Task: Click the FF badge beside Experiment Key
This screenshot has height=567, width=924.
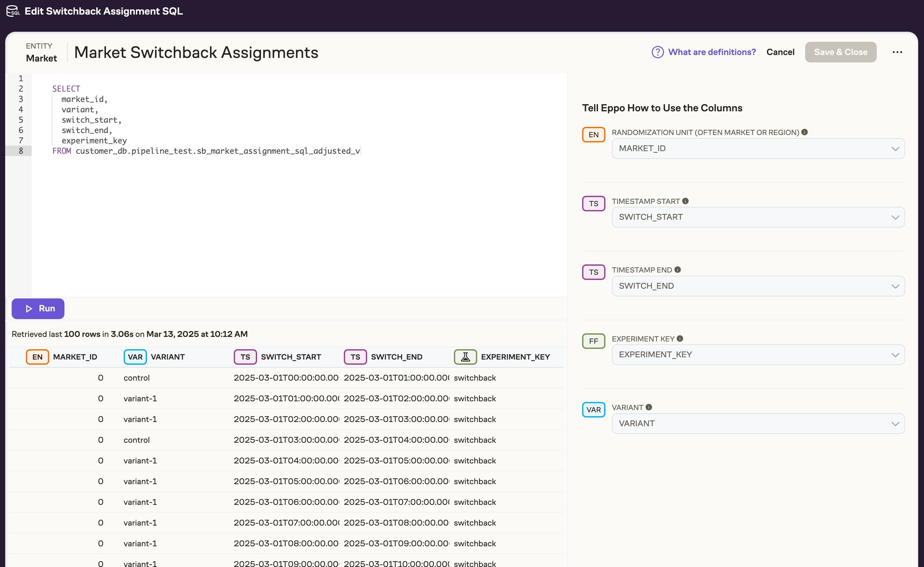Action: tap(593, 341)
